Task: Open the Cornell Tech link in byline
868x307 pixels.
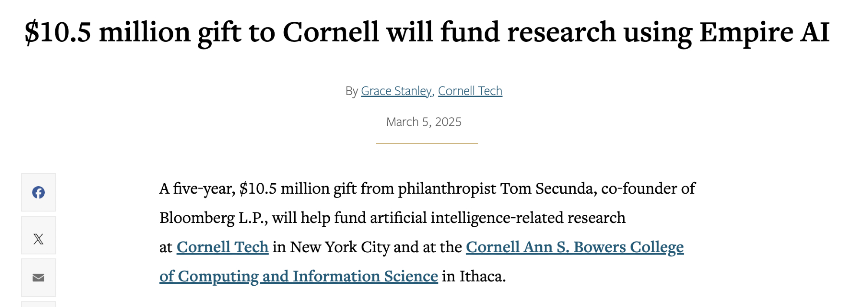Action: coord(470,91)
